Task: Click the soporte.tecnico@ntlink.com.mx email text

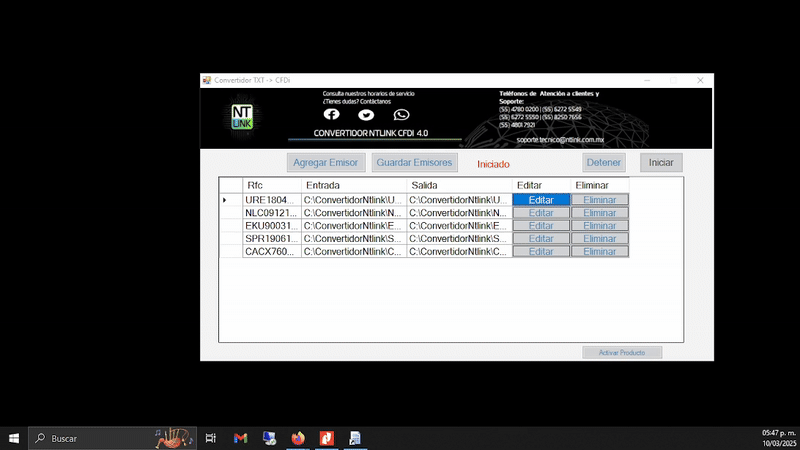Action: tap(560, 140)
